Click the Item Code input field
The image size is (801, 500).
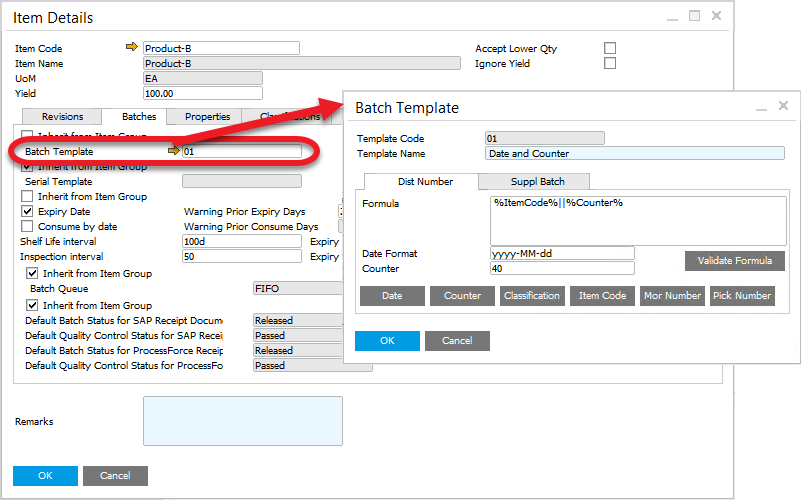click(221, 48)
